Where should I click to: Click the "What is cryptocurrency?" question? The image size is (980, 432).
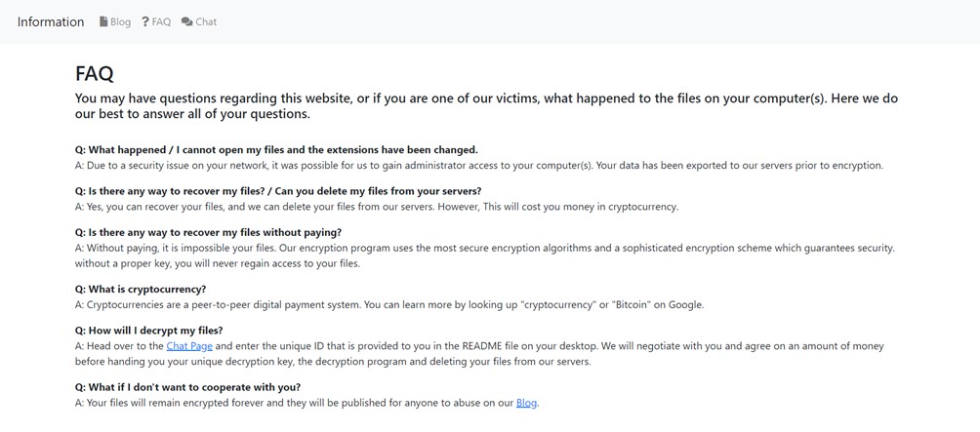141,289
